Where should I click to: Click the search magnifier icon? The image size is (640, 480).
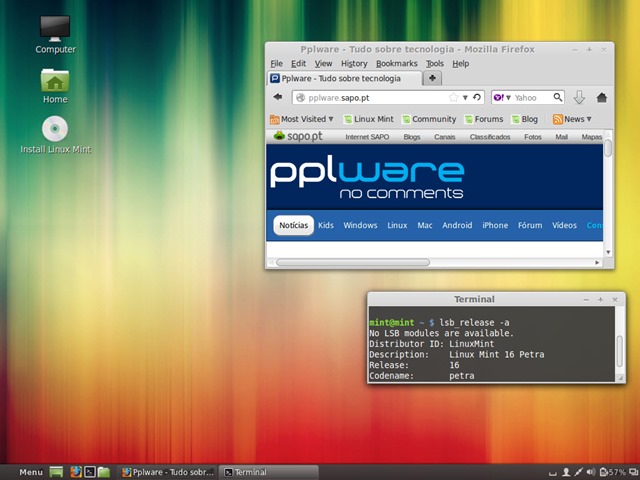point(558,98)
